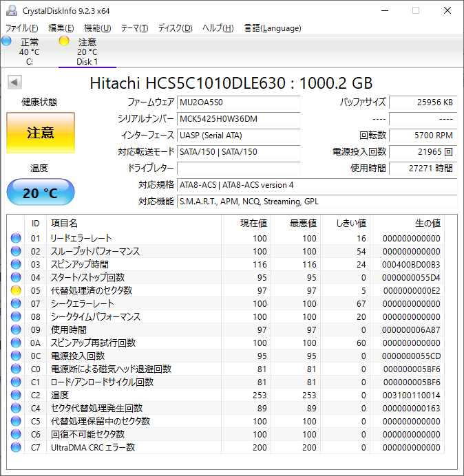
Task: Click status orb of C0 電源断による磁気ヘッド退避回数
Action: pyautogui.click(x=16, y=369)
